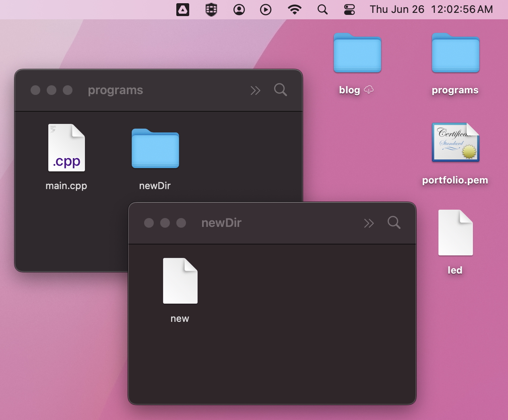Click the iCloud download badge next to blog

(369, 90)
